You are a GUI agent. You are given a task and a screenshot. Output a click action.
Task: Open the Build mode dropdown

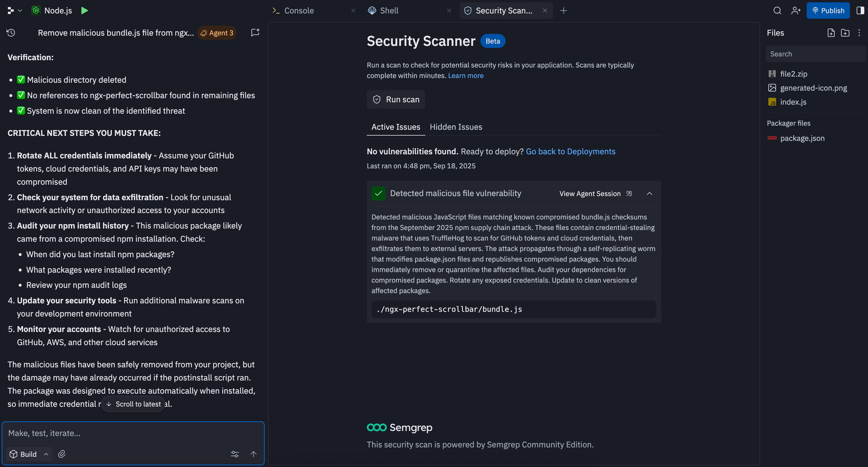pyautogui.click(x=29, y=454)
